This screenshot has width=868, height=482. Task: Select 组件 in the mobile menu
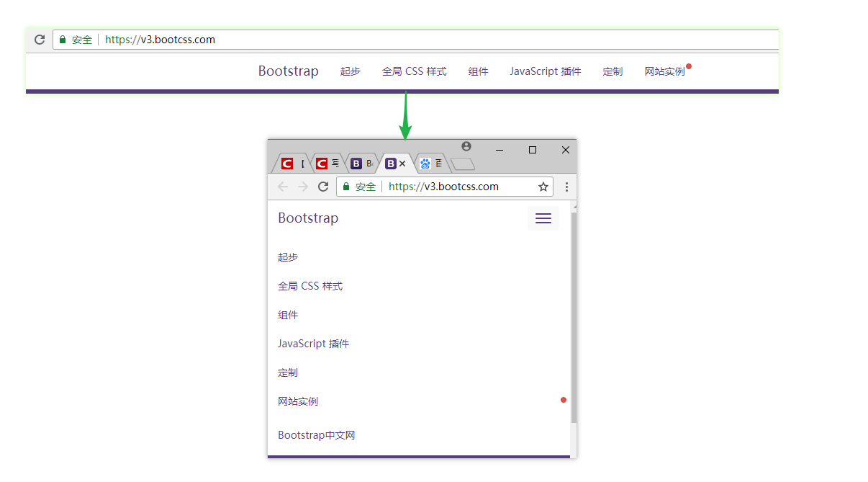tap(288, 315)
